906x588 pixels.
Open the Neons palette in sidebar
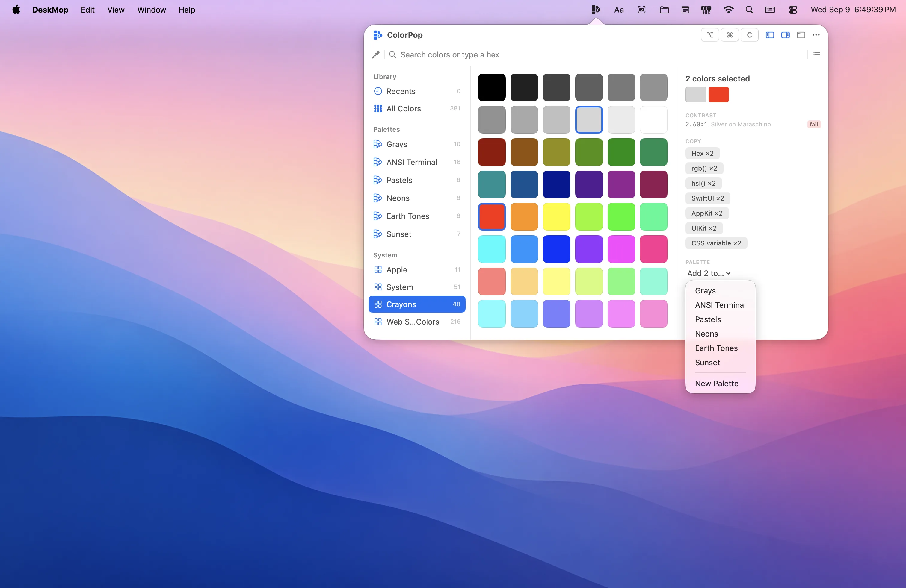pyautogui.click(x=417, y=198)
